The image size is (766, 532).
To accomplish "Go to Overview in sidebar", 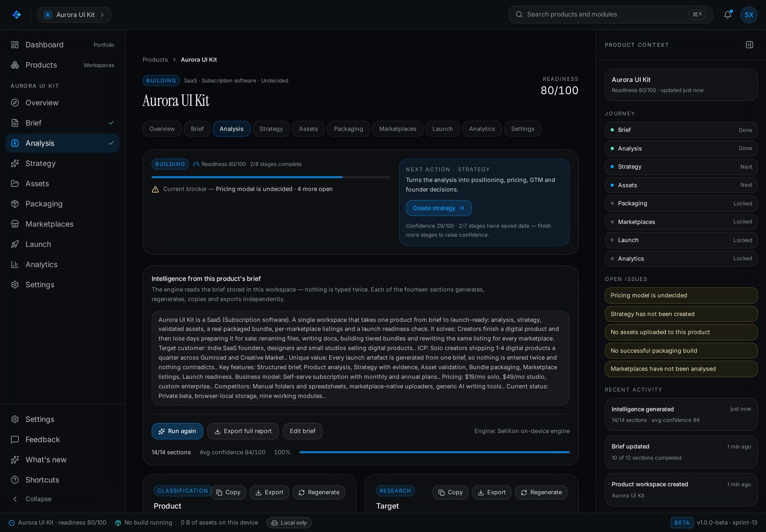I will coord(63,102).
